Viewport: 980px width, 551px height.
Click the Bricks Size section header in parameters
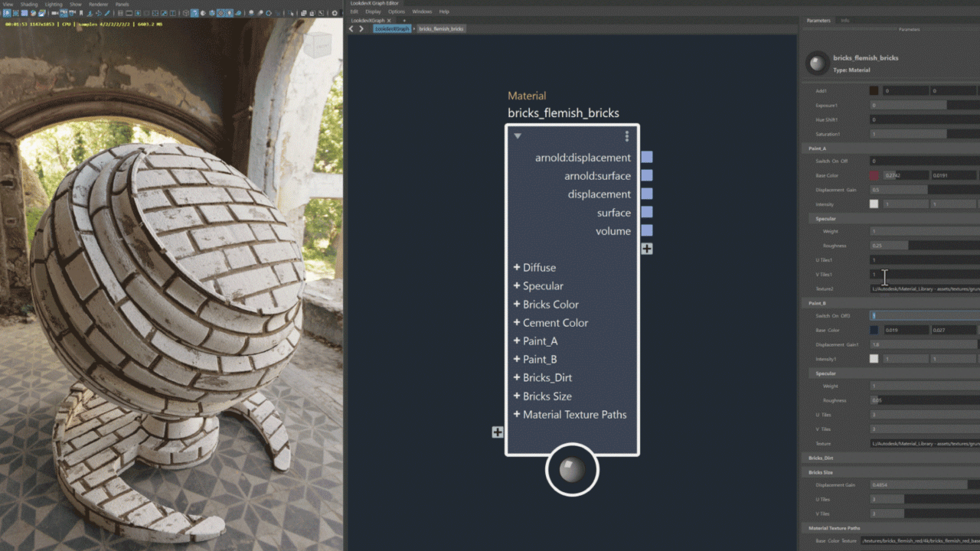(x=821, y=472)
